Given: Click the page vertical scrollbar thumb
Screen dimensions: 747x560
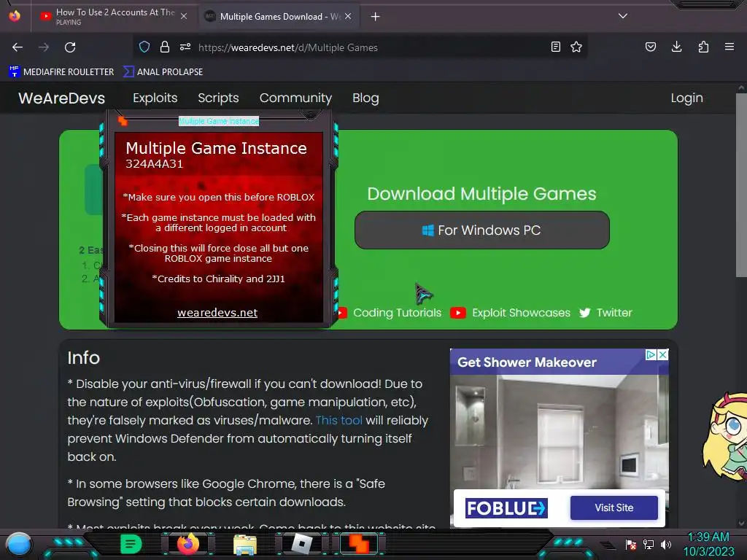Looking at the screenshot, I should pyautogui.click(x=741, y=184).
